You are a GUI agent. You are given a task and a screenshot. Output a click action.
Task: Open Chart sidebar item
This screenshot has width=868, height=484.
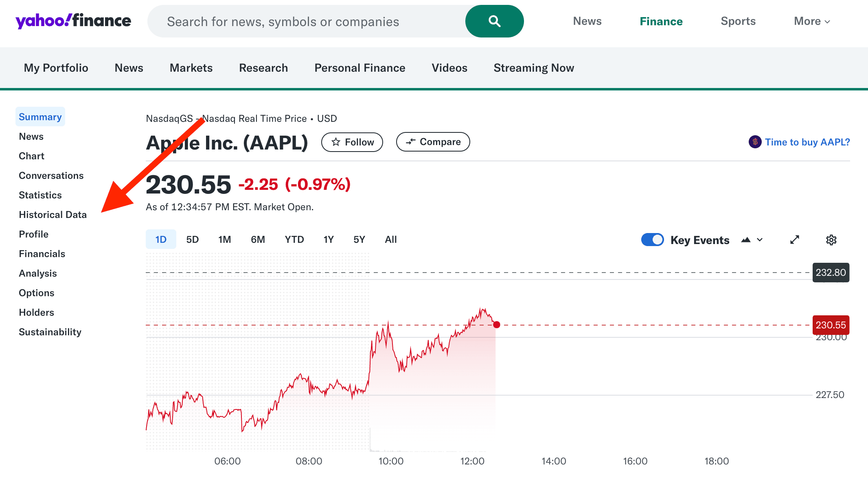pos(31,156)
